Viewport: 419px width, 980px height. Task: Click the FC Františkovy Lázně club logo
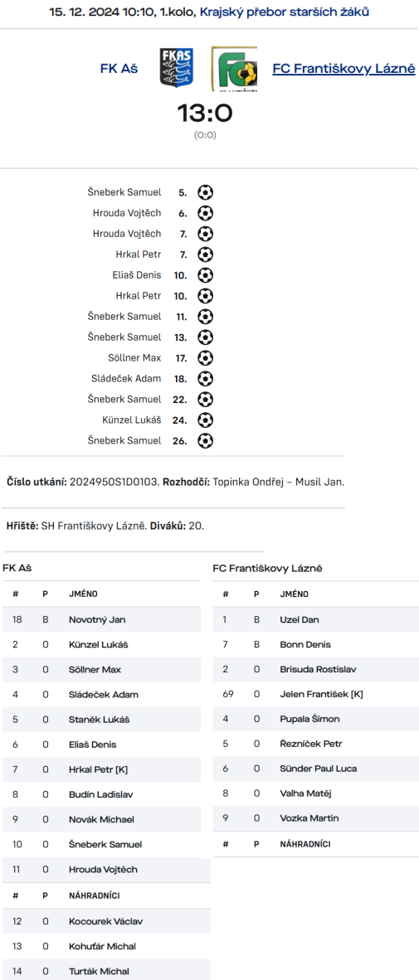pyautogui.click(x=235, y=69)
